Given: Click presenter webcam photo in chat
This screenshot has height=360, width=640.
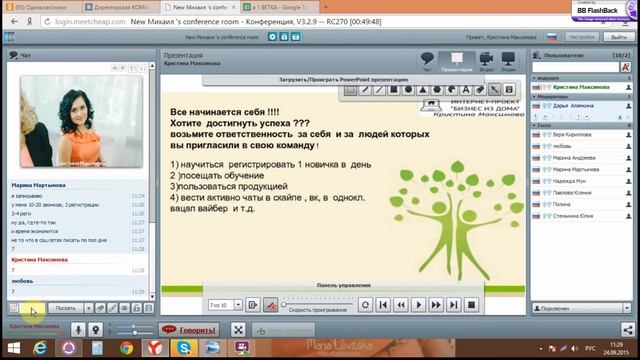Looking at the screenshot, I should (x=81, y=121).
